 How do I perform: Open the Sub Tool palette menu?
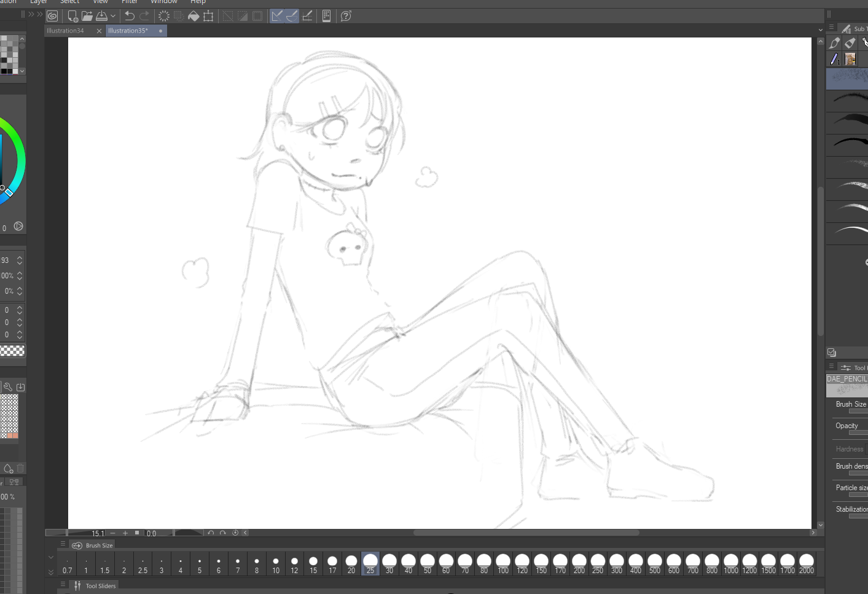[831, 28]
